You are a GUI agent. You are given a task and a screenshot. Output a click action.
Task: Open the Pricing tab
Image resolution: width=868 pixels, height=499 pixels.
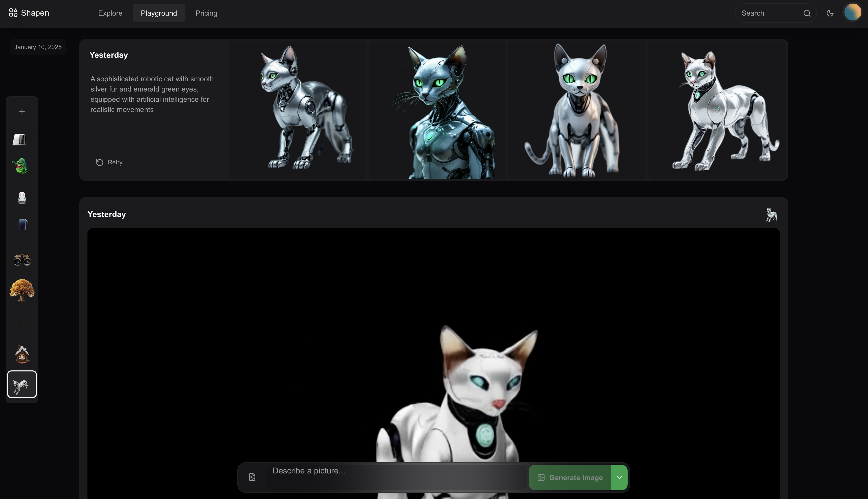pyautogui.click(x=206, y=13)
